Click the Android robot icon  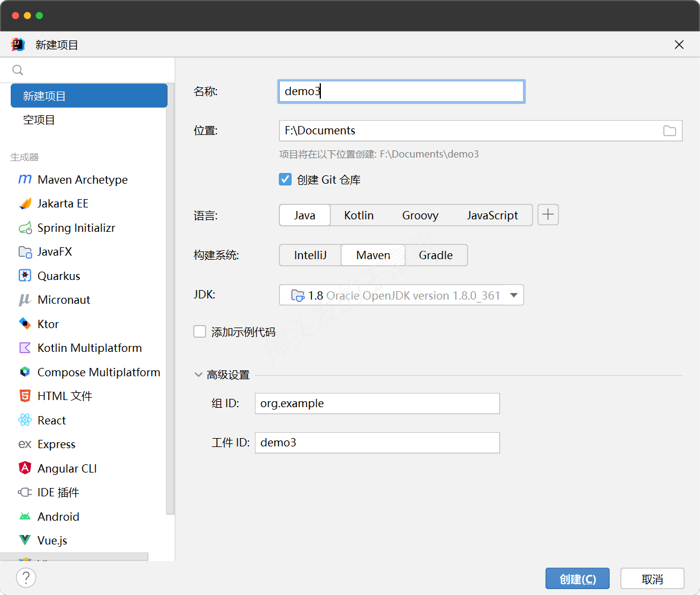(x=25, y=517)
